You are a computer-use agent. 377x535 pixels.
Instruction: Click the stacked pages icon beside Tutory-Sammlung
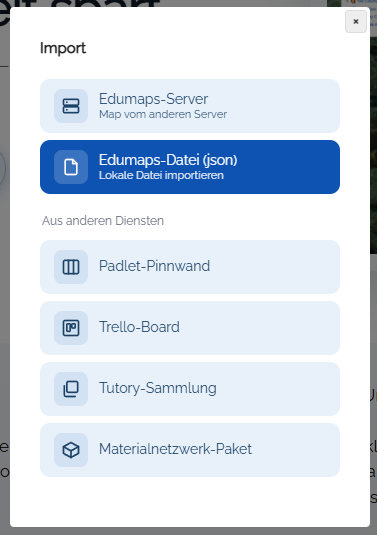(71, 389)
